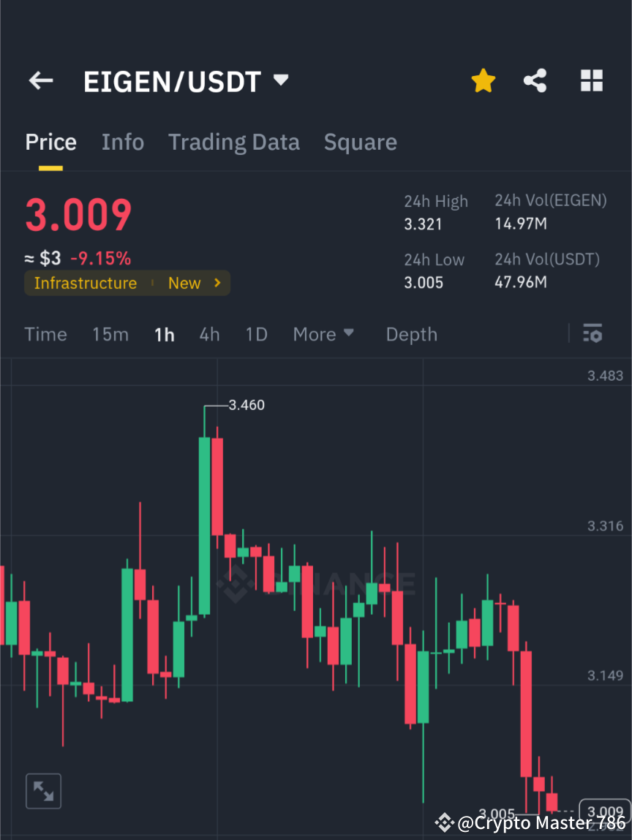Image resolution: width=632 pixels, height=840 pixels.
Task: Tap the back arrow to exit the chart
Action: pos(40,80)
